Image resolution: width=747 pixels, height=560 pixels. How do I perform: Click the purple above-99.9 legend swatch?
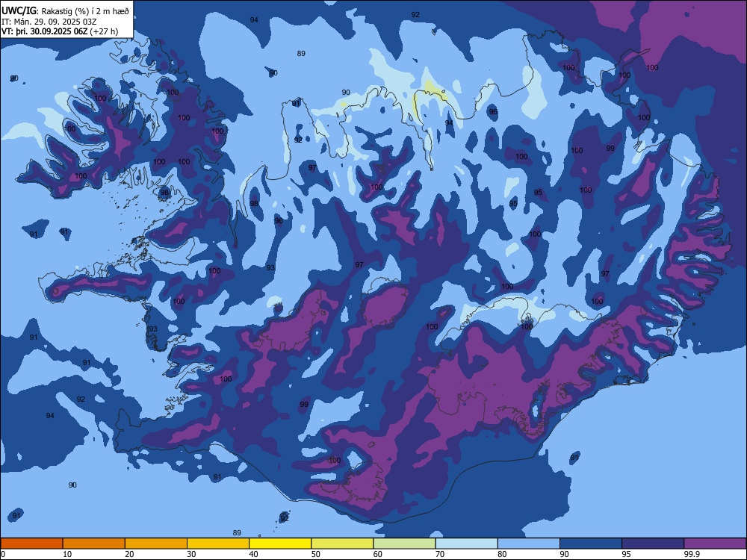click(x=715, y=544)
